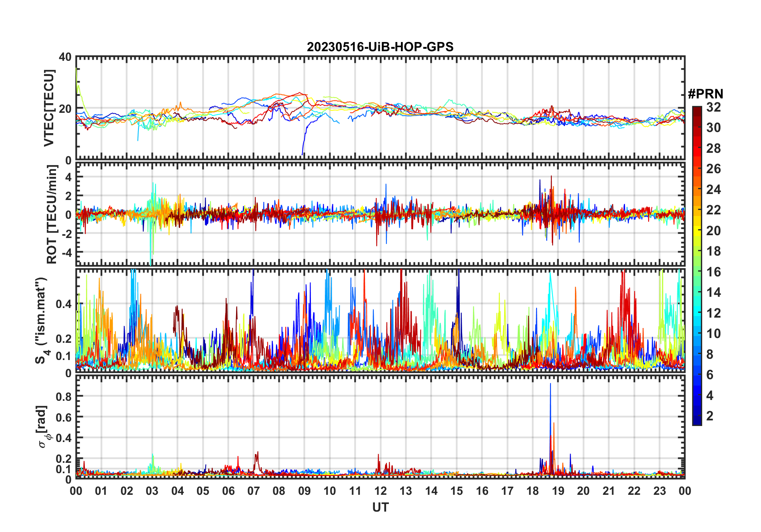The width and height of the screenshot is (761, 532).
Task: Select the colorbar tick label 24
Action: 713,190
